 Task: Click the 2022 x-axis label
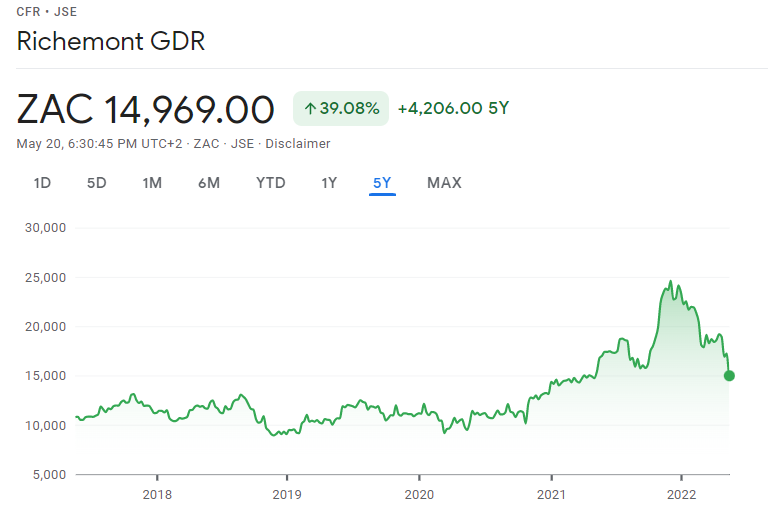tap(681, 494)
